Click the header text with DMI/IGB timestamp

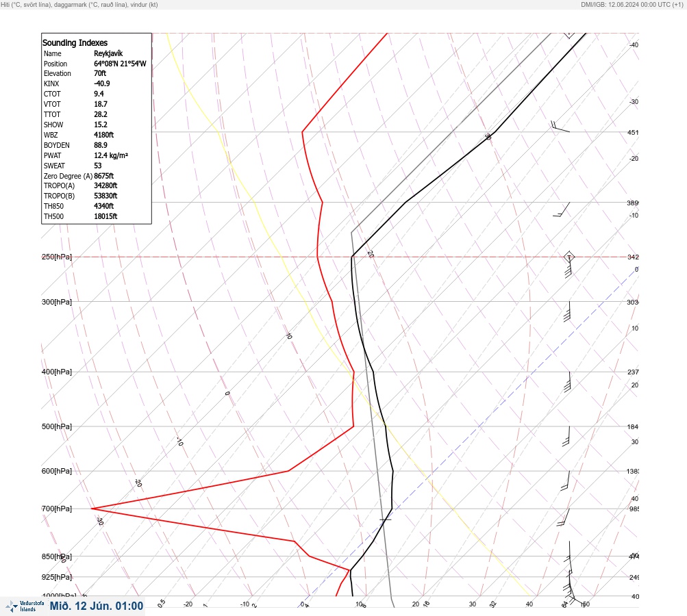pos(632,4)
